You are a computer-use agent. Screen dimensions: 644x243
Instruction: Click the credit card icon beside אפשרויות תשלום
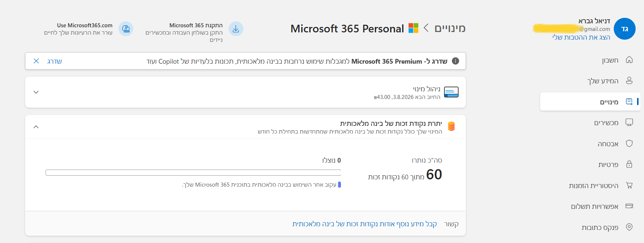click(629, 206)
